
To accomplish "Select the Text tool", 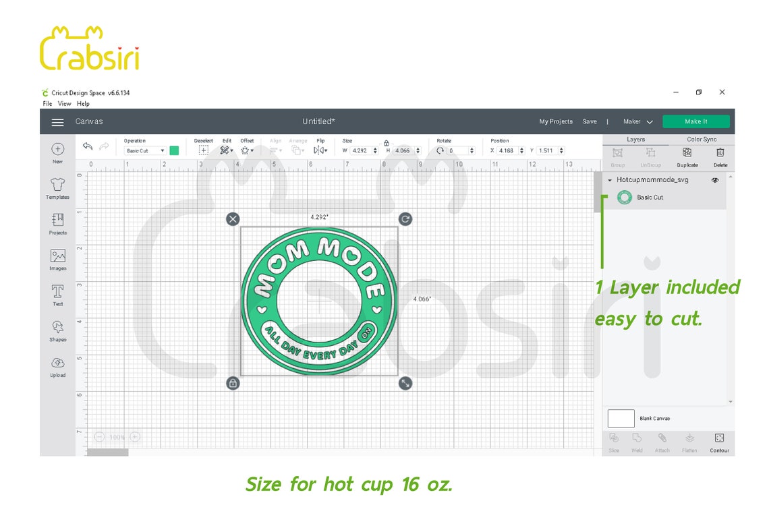I will tap(57, 295).
